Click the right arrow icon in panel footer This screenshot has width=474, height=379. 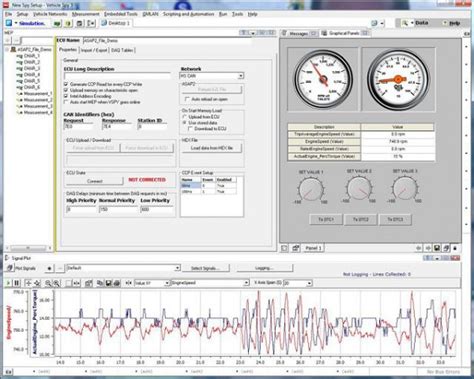(x=428, y=248)
